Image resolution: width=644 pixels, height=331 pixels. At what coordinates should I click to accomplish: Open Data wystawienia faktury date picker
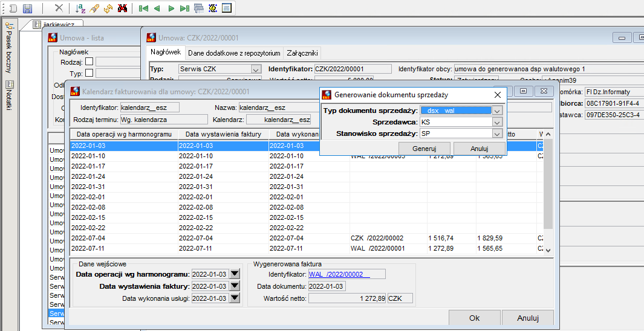[x=235, y=286]
